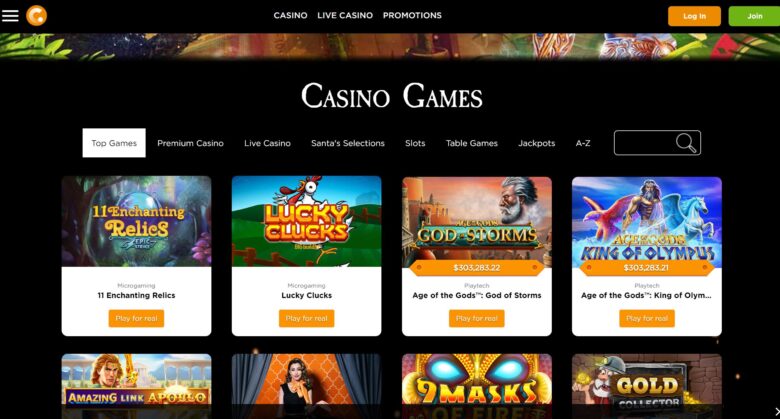Viewport: 780px width, 419px height.
Task: Open the 9 Masks of Fire thumbnail
Action: (x=477, y=386)
